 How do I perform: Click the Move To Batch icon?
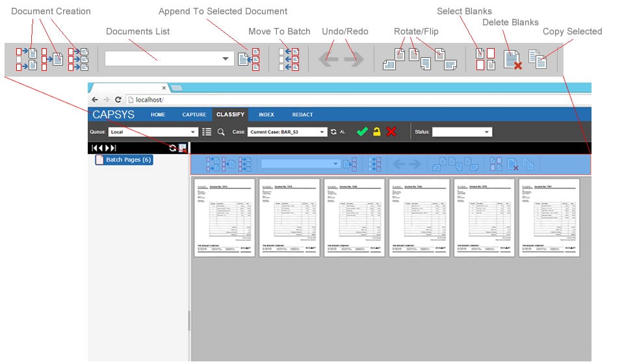(288, 58)
